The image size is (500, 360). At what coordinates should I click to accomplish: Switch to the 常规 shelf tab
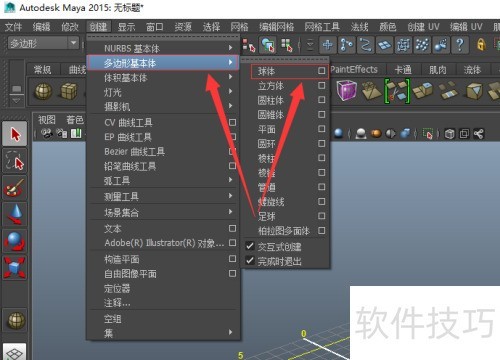click(x=43, y=70)
